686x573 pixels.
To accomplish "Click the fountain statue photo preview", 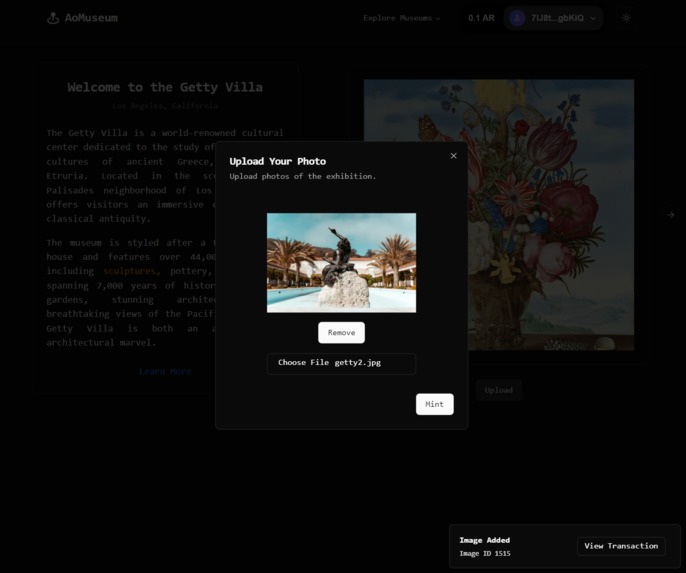I will (x=341, y=262).
